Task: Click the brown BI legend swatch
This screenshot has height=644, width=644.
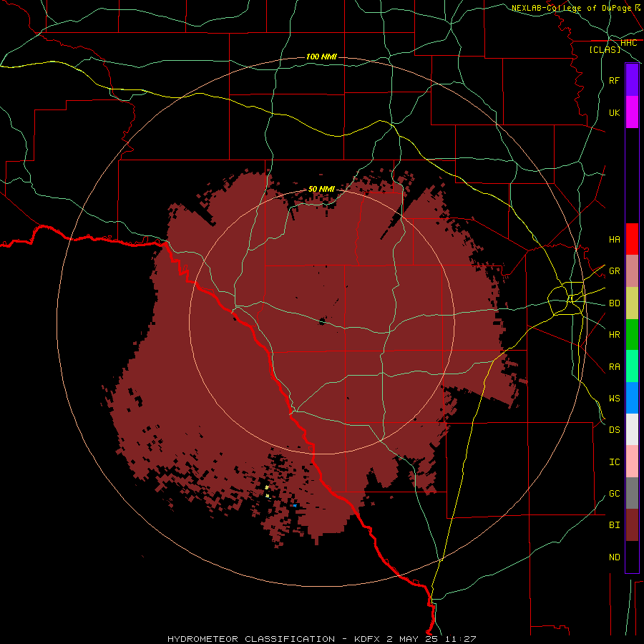Action: [x=632, y=525]
